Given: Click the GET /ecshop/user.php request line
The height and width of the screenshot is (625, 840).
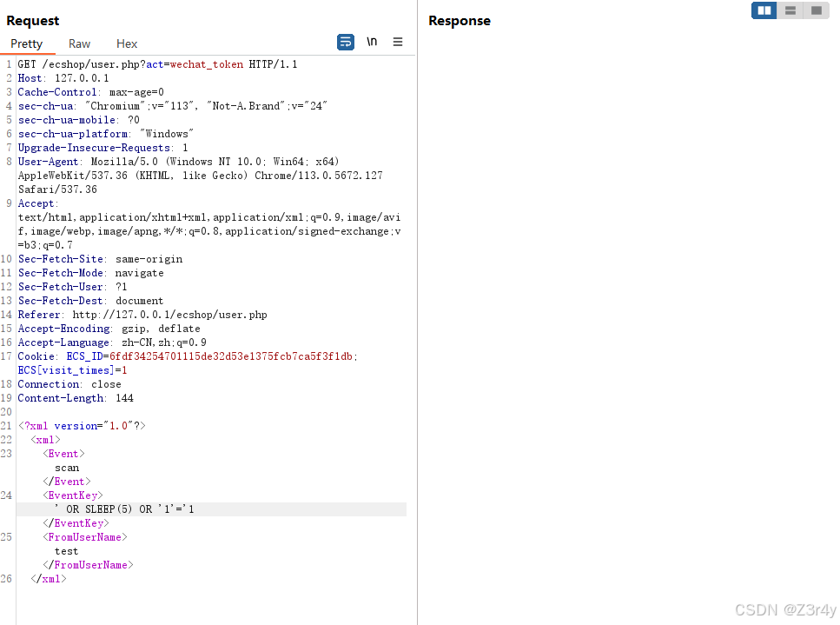Looking at the screenshot, I should [157, 64].
